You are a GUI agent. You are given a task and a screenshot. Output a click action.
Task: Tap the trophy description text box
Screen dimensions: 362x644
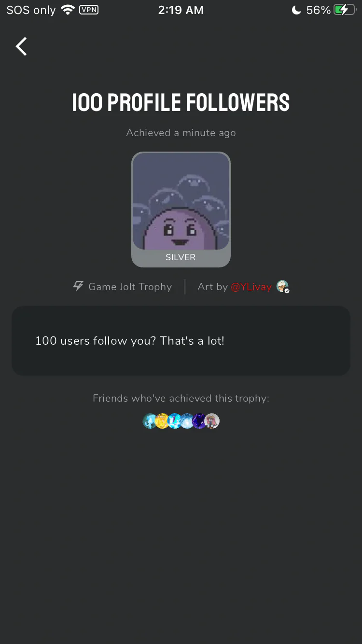(181, 340)
